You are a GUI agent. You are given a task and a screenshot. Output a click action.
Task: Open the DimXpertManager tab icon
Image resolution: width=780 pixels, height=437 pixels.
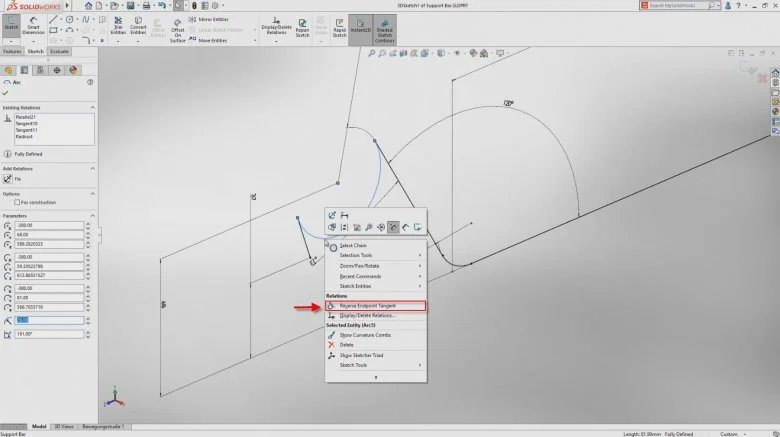(x=57, y=70)
